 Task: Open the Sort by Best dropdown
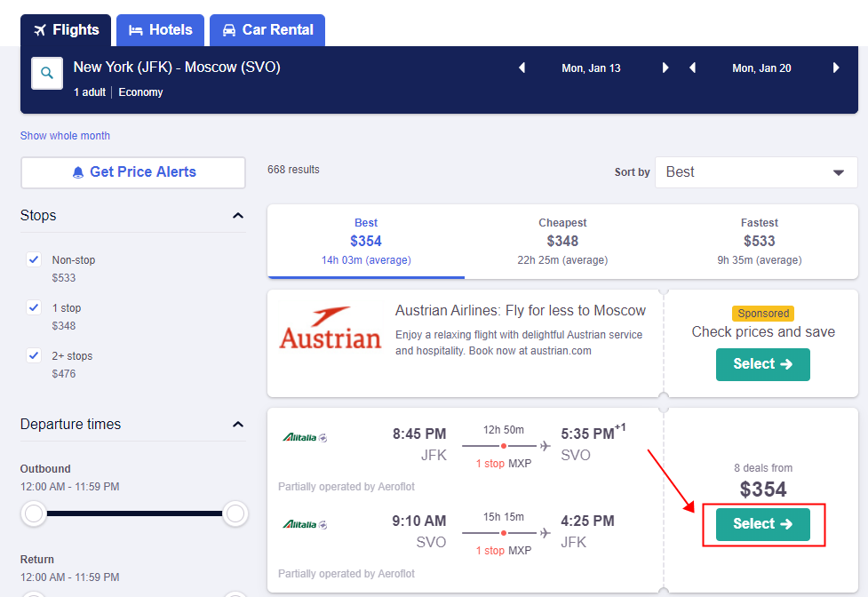click(756, 172)
